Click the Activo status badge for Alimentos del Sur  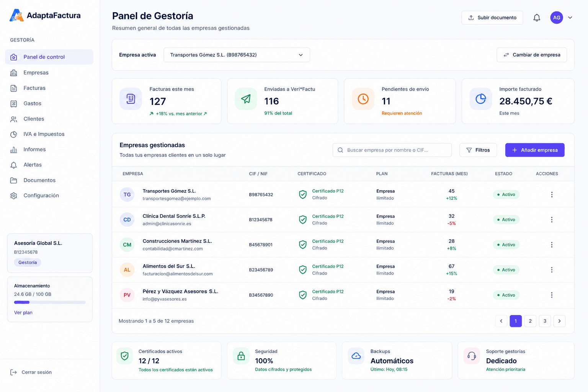[506, 270]
